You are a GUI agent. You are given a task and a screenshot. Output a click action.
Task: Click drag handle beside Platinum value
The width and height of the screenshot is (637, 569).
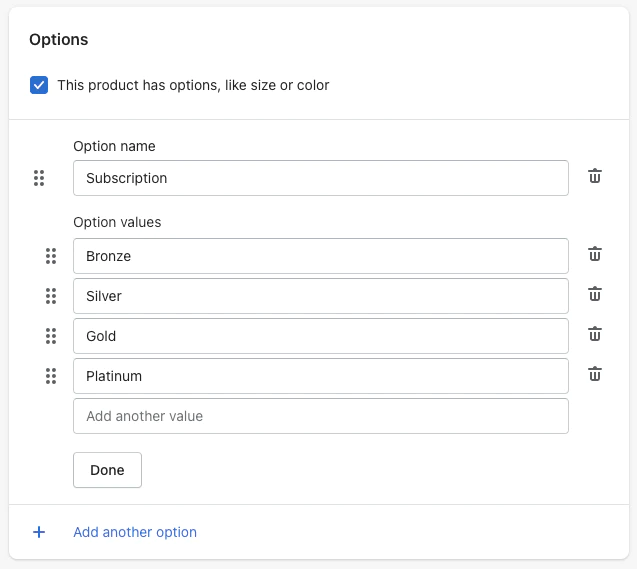pos(51,376)
